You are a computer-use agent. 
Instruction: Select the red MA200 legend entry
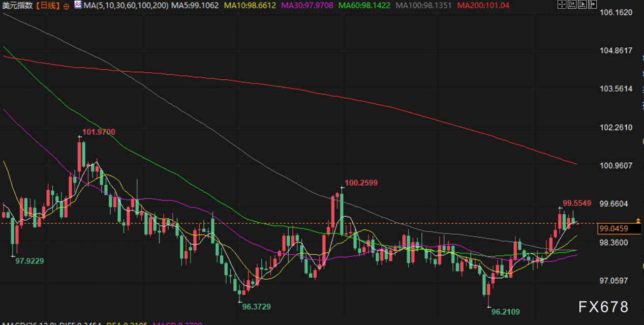pyautogui.click(x=483, y=6)
